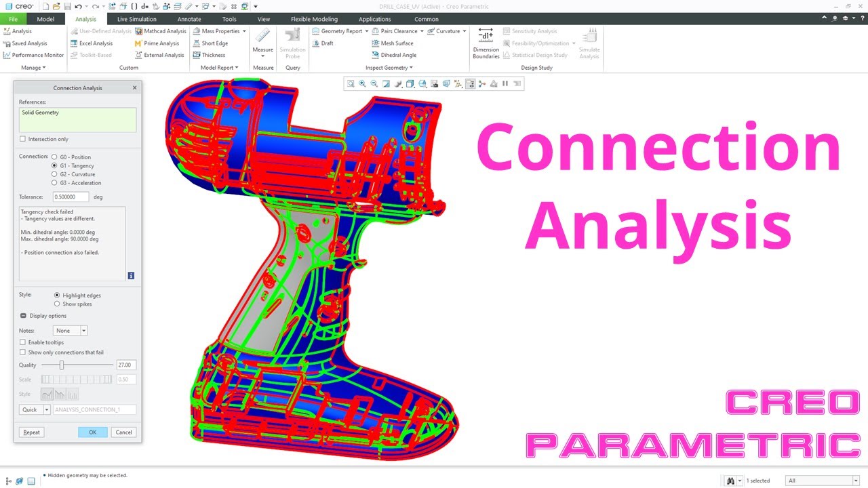Screen dimensions: 868x488
Task: Open Saved Analysis
Action: 25,43
